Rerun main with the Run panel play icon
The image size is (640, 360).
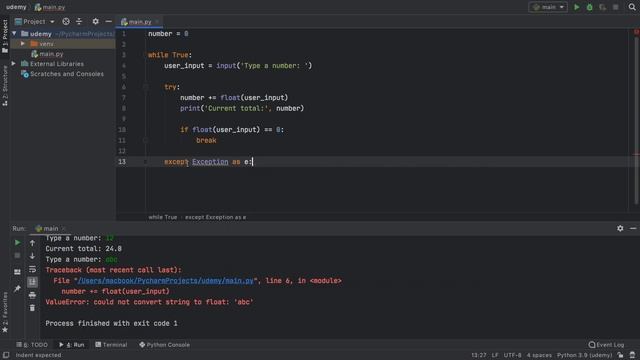click(x=17, y=243)
